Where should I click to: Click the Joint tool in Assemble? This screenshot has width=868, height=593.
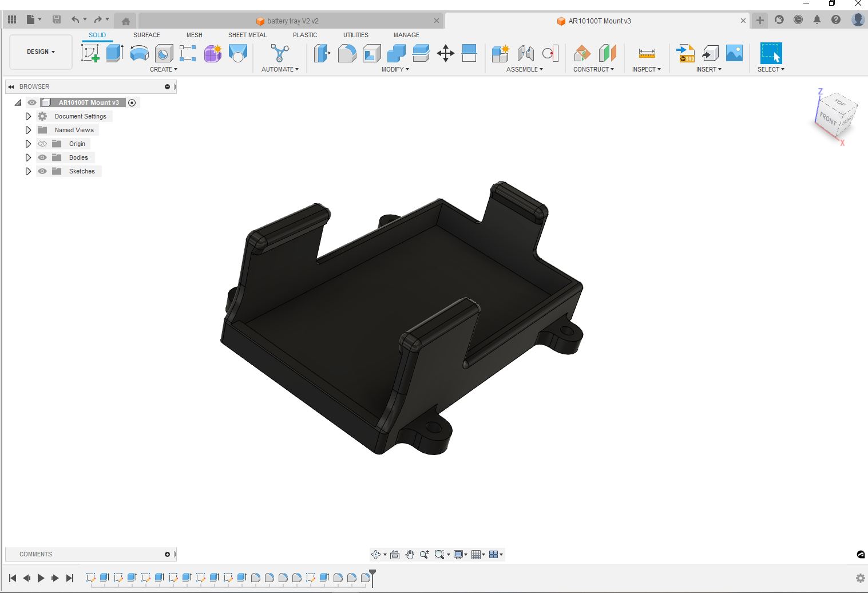coord(525,53)
